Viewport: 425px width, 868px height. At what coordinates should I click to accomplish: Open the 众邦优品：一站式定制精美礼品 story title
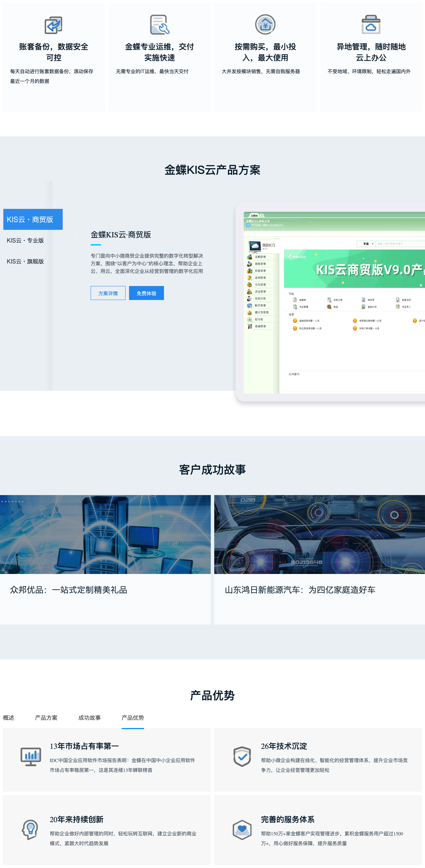click(x=68, y=590)
